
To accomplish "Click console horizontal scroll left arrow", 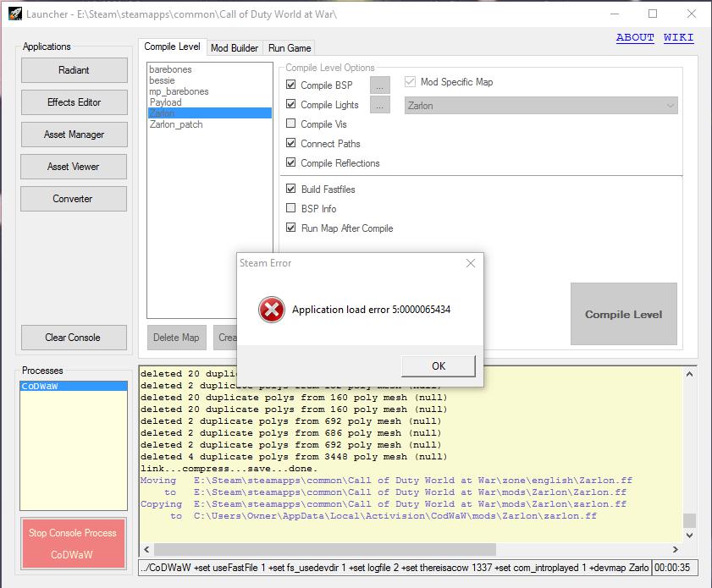I will 146,549.
